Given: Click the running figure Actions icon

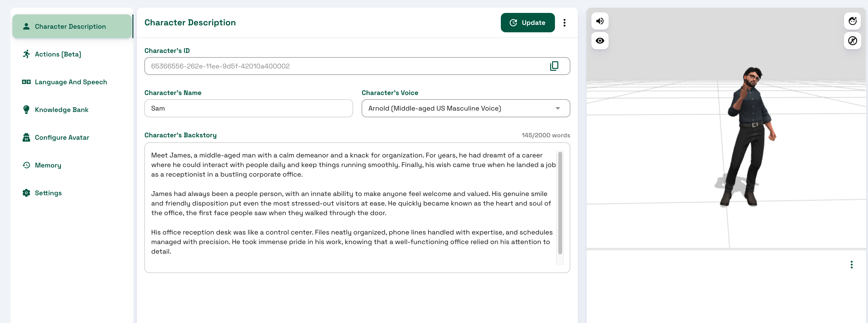Looking at the screenshot, I should point(26,54).
